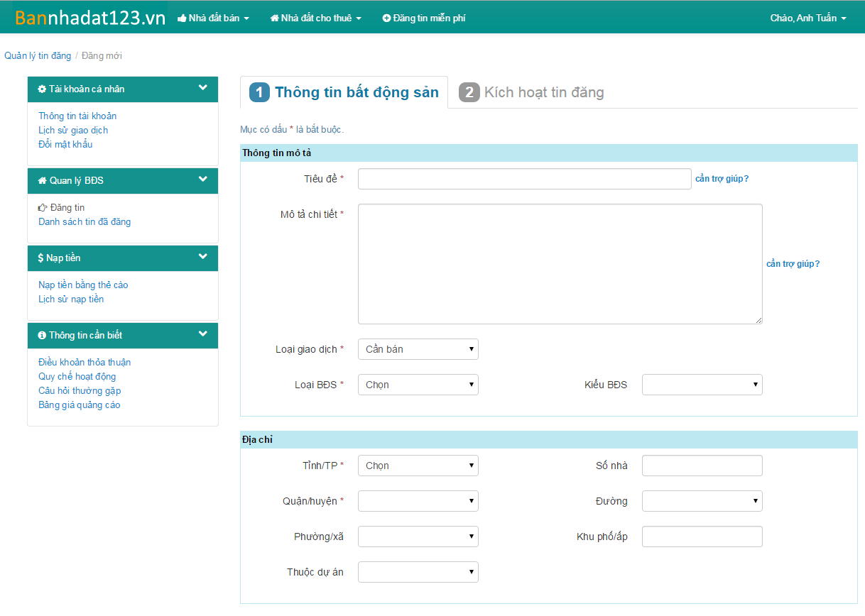
Task: Open the Nhà đất bán menu
Action: point(213,18)
